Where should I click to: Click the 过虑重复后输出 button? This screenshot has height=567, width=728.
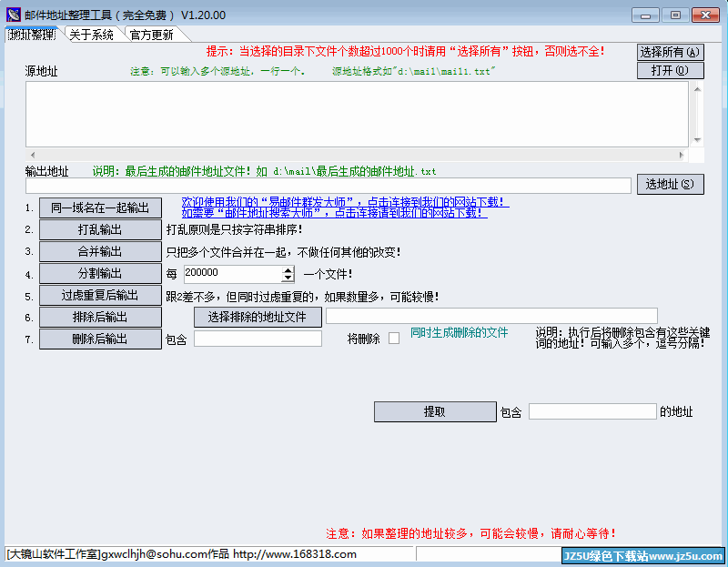click(x=100, y=296)
